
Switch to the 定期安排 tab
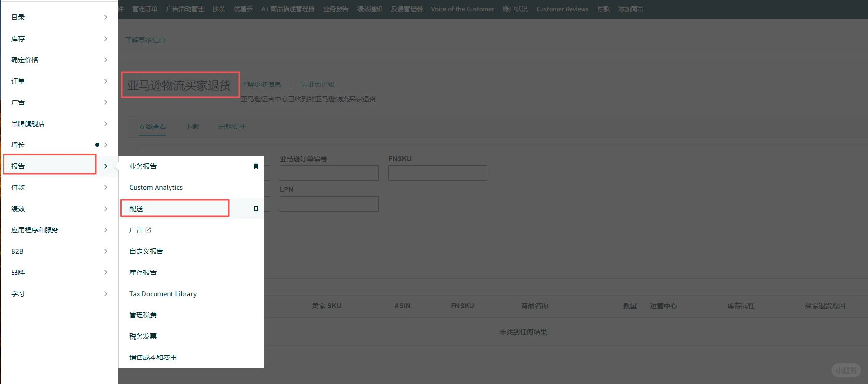(x=232, y=127)
